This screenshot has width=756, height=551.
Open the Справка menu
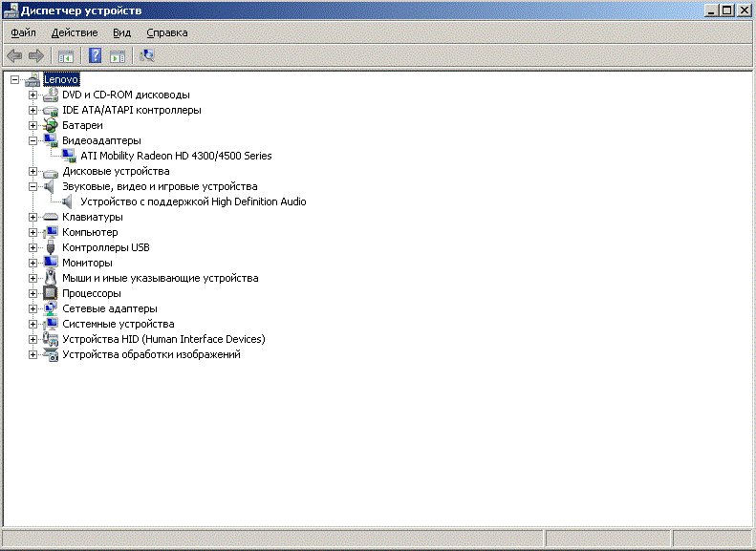167,32
